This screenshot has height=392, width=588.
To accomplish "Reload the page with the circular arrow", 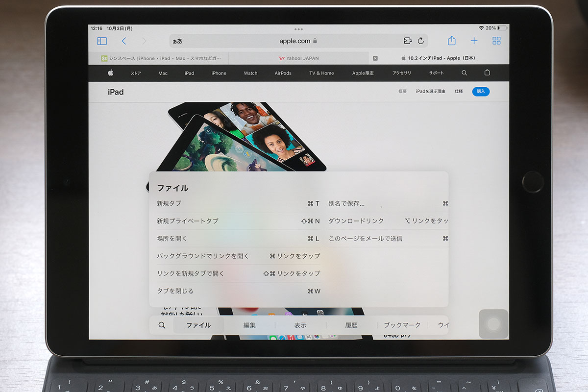I will (421, 41).
